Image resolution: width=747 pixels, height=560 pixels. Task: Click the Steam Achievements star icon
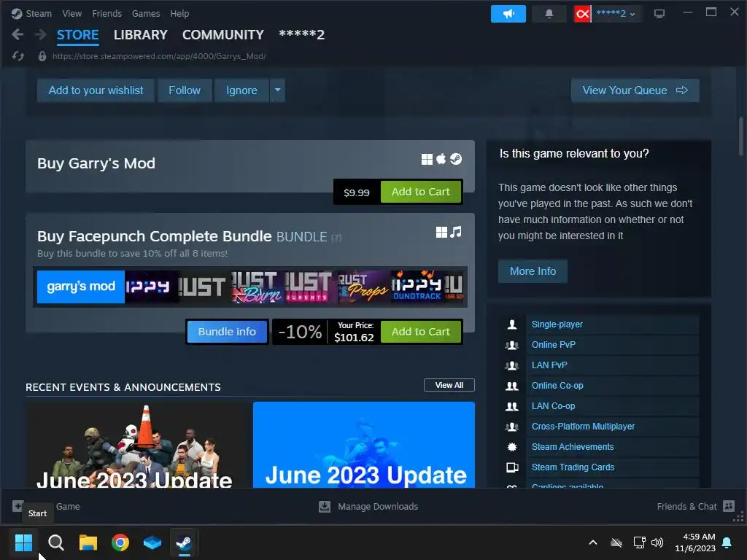(512, 447)
